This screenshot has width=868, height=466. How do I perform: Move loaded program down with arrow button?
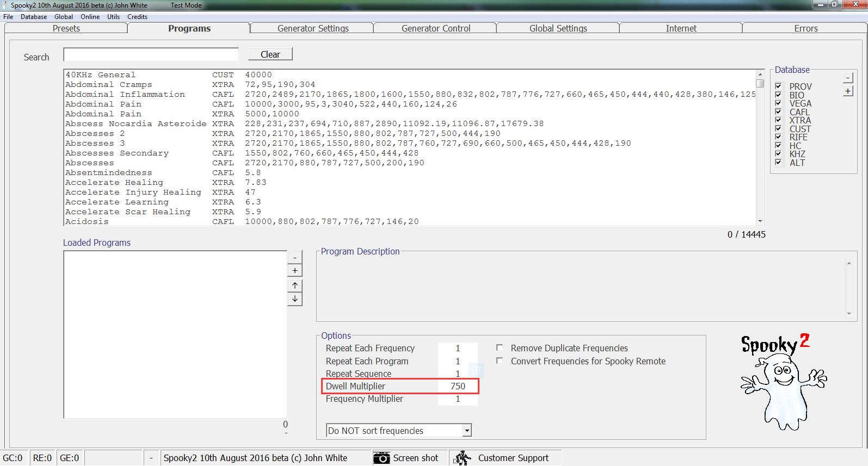(295, 299)
